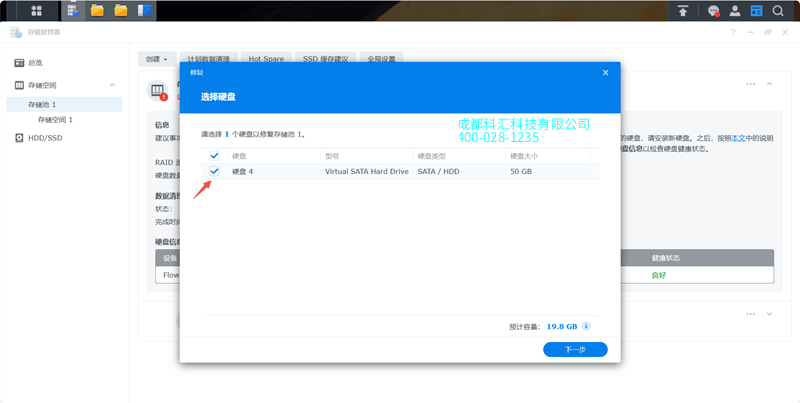Click the 硬盘 4 name cell

tap(242, 171)
